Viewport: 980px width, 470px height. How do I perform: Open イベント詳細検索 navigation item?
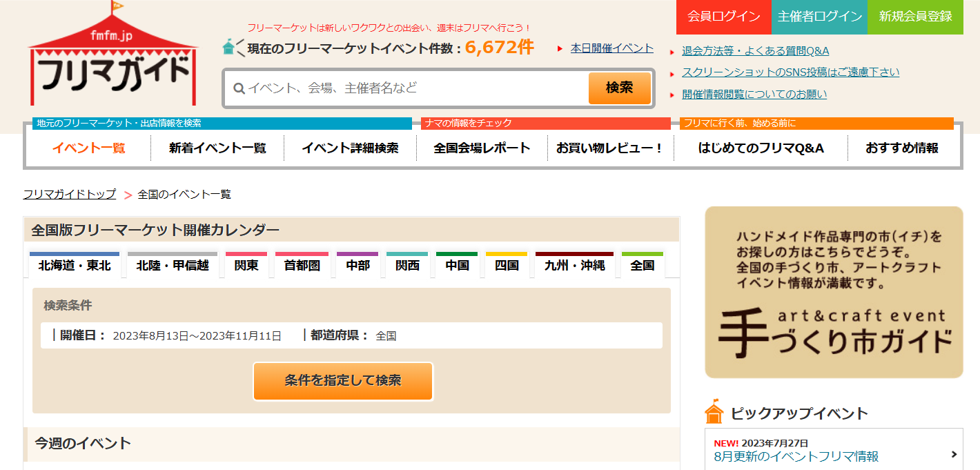point(350,148)
